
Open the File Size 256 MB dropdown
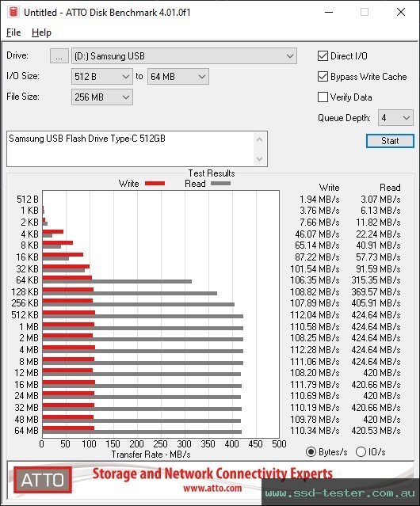[x=101, y=97]
